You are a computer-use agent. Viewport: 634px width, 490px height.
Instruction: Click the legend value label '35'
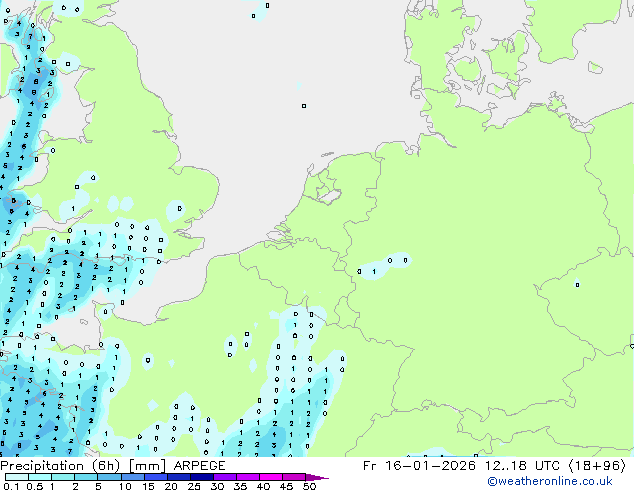240,486
